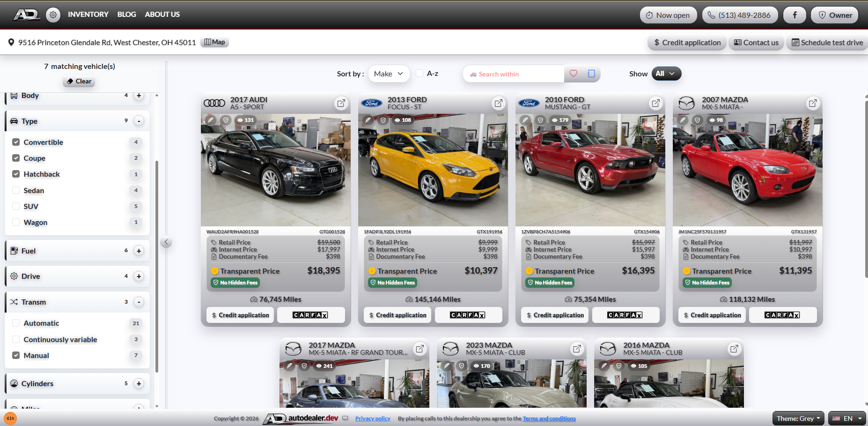The image size is (868, 426).
Task: Call (513) 489-2886 button
Action: (x=740, y=15)
